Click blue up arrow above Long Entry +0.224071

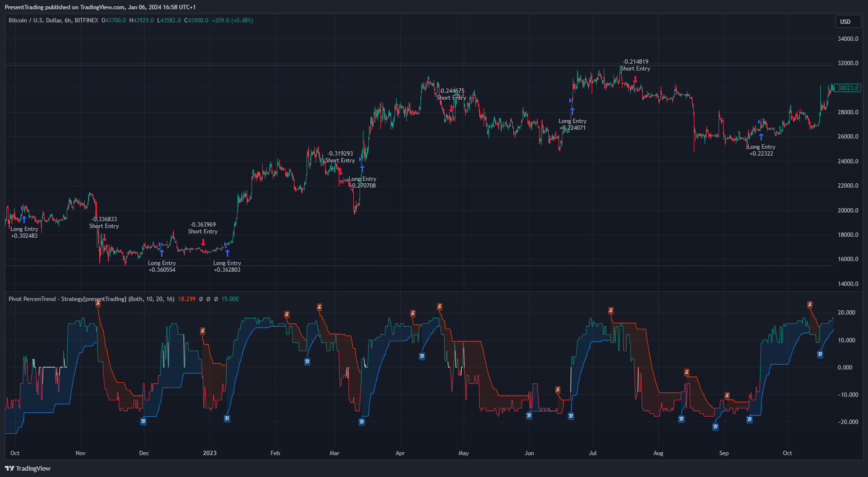(573, 111)
